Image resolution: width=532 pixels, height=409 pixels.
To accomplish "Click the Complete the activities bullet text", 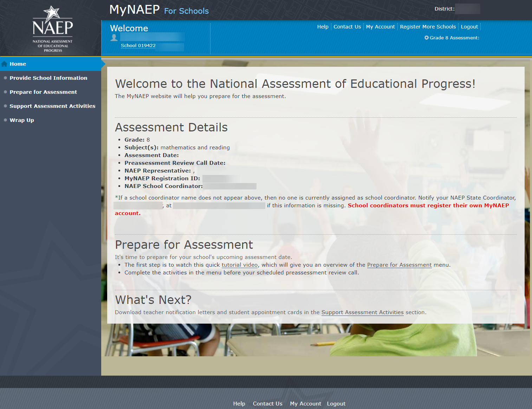I will pos(242,273).
